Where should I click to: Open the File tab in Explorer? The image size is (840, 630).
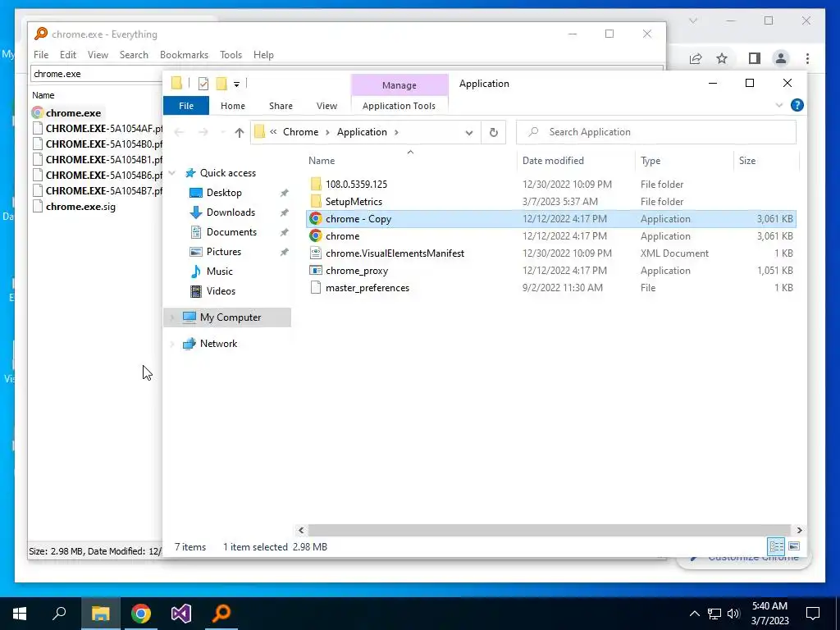(186, 106)
